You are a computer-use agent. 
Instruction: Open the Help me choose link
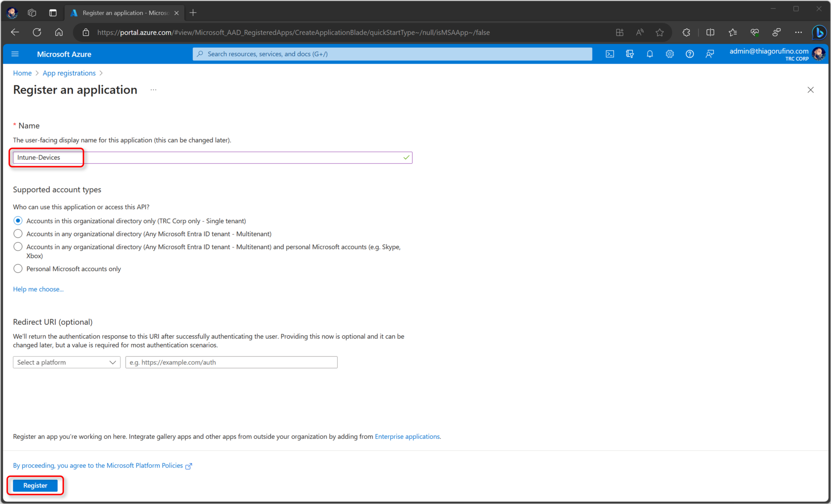[x=38, y=289]
